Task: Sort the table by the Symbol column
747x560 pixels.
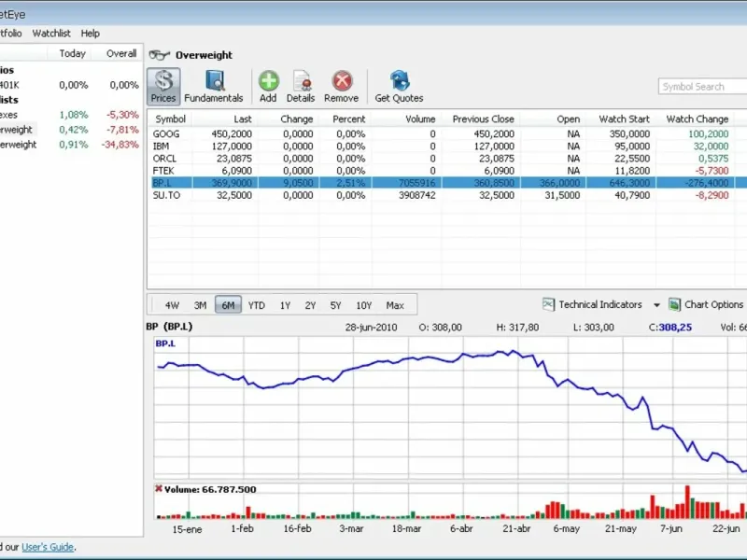Action: tap(170, 119)
